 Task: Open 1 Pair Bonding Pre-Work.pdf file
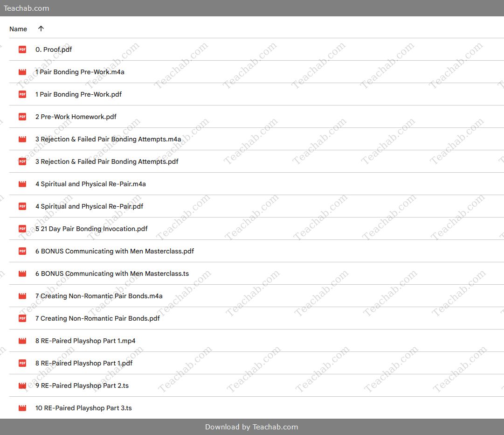[78, 94]
